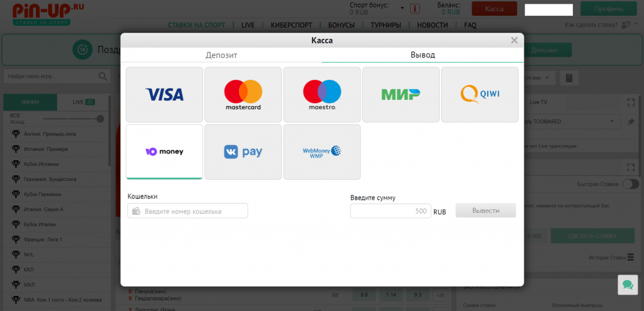The image size is (644, 311).
Task: Select the Live TV tab
Action: [x=538, y=102]
